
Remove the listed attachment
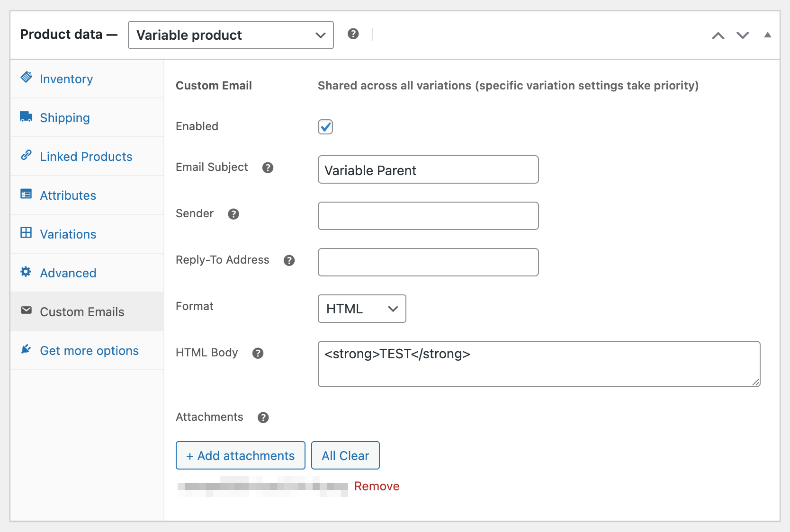377,486
